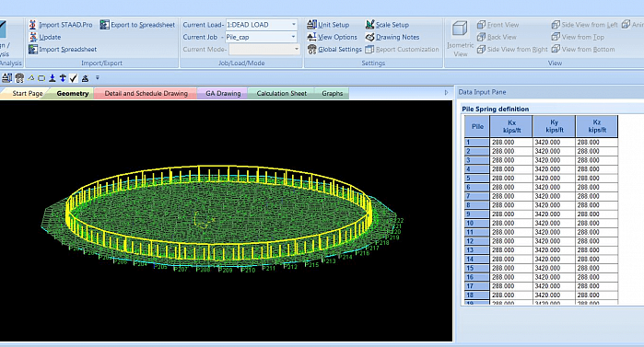
Task: Open the disabled Current Mode dropdown
Action: click(296, 49)
